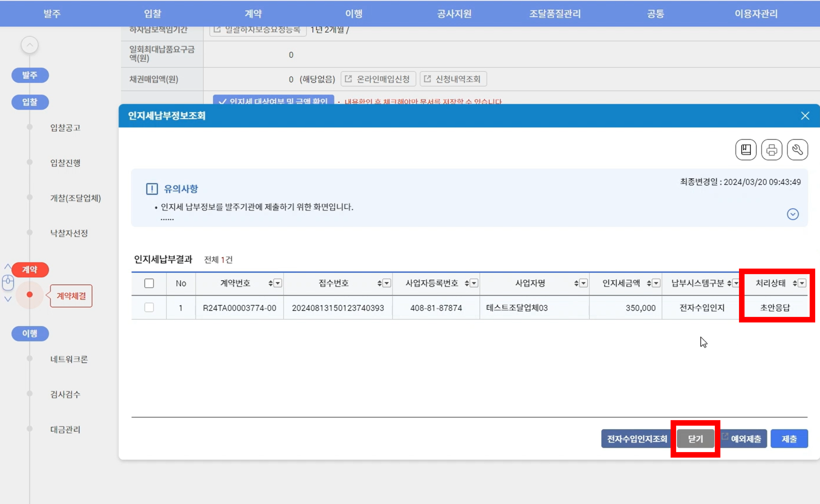Viewport: 820px width, 504px height.
Task: Select the 발주 stage pill in sidebar
Action: (30, 75)
